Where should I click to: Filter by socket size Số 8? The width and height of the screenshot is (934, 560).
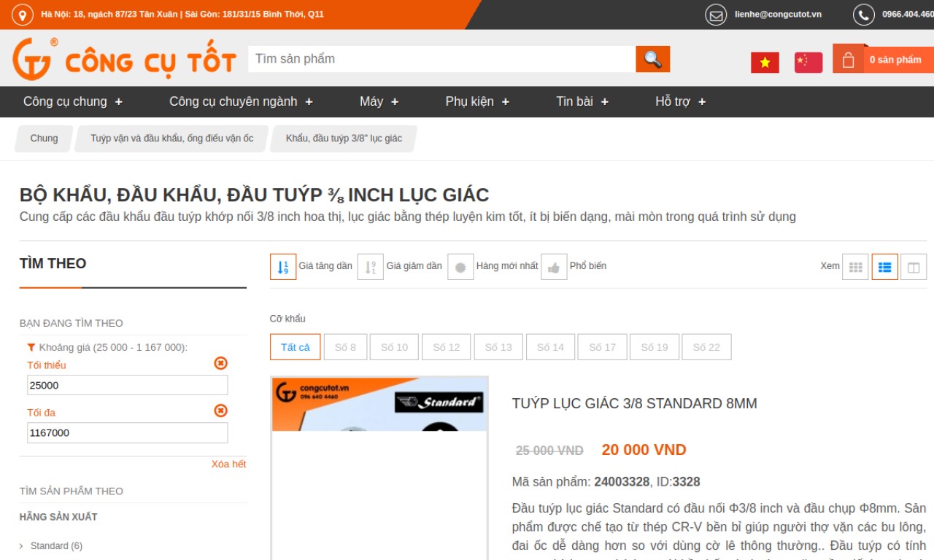pyautogui.click(x=345, y=347)
